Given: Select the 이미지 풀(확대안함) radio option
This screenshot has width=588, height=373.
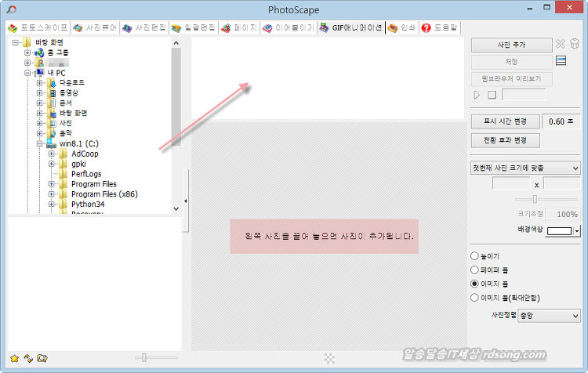Looking at the screenshot, I should pos(474,297).
